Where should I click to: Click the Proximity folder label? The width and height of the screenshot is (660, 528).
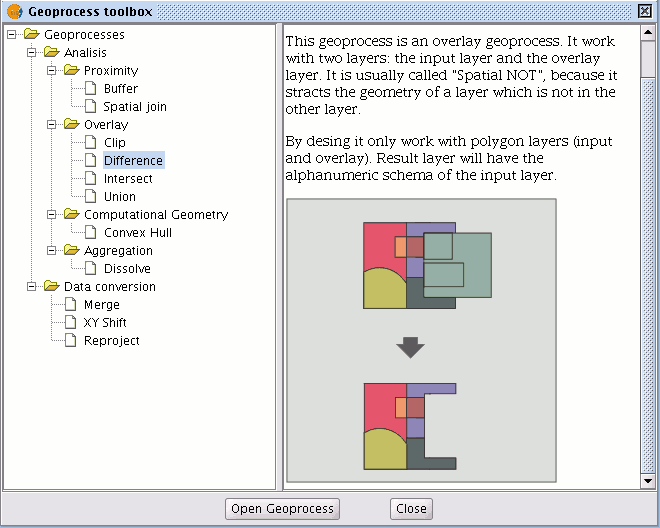[x=111, y=71]
